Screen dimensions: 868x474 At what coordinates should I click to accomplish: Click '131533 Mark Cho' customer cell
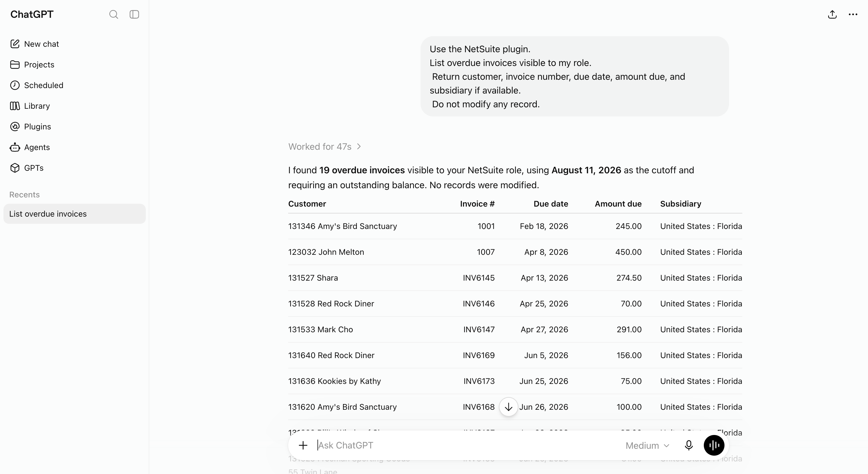point(320,329)
